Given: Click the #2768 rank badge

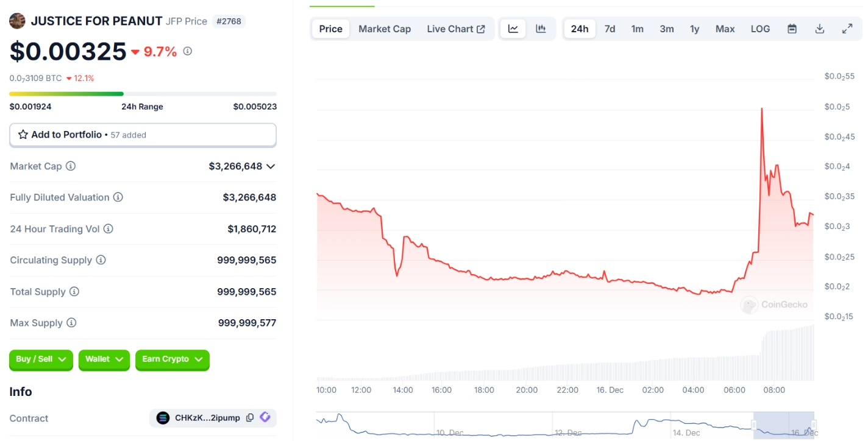Looking at the screenshot, I should (229, 21).
